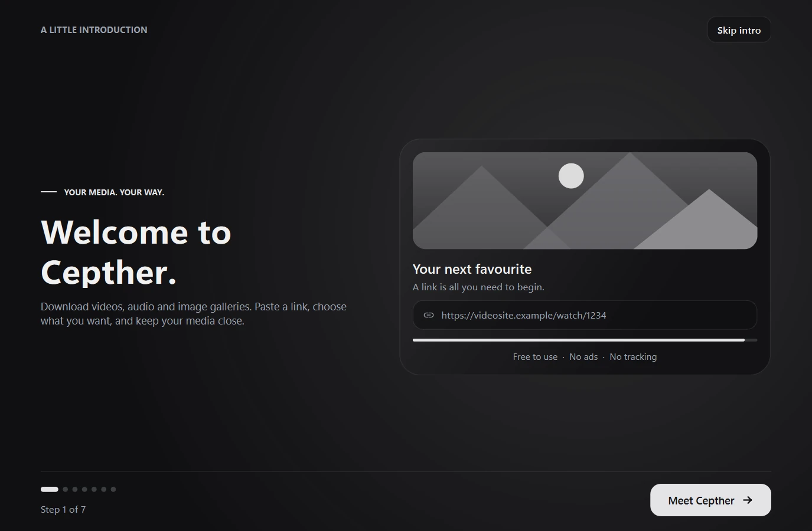This screenshot has width=812, height=531.
Task: Jump to the fourth step dot
Action: 84,489
